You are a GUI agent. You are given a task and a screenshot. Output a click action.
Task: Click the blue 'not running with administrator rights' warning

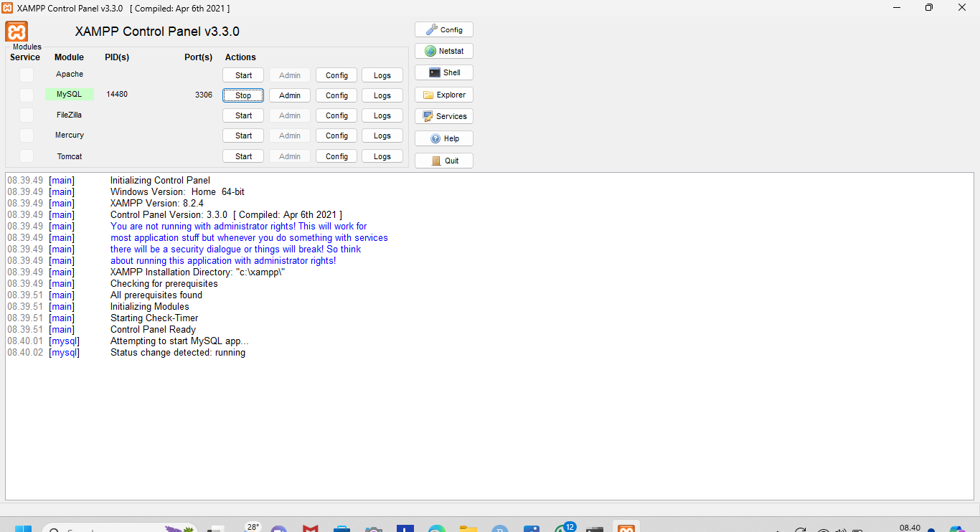tap(238, 227)
